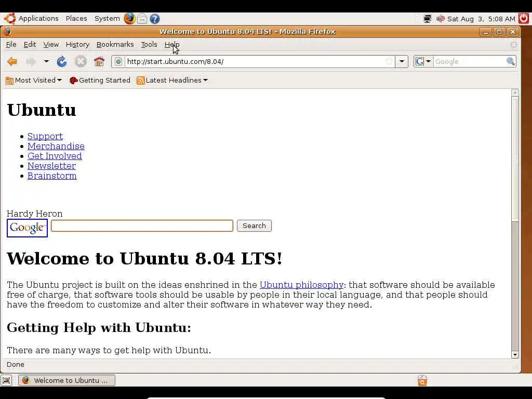This screenshot has height=399, width=532.
Task: Click the magnifier search icon in toolbar
Action: pos(510,61)
